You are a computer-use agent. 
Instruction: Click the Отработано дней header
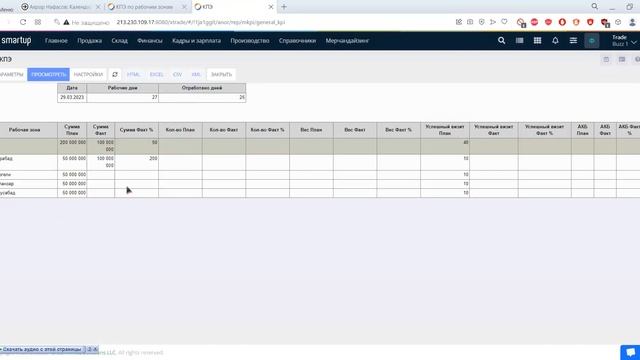202,88
